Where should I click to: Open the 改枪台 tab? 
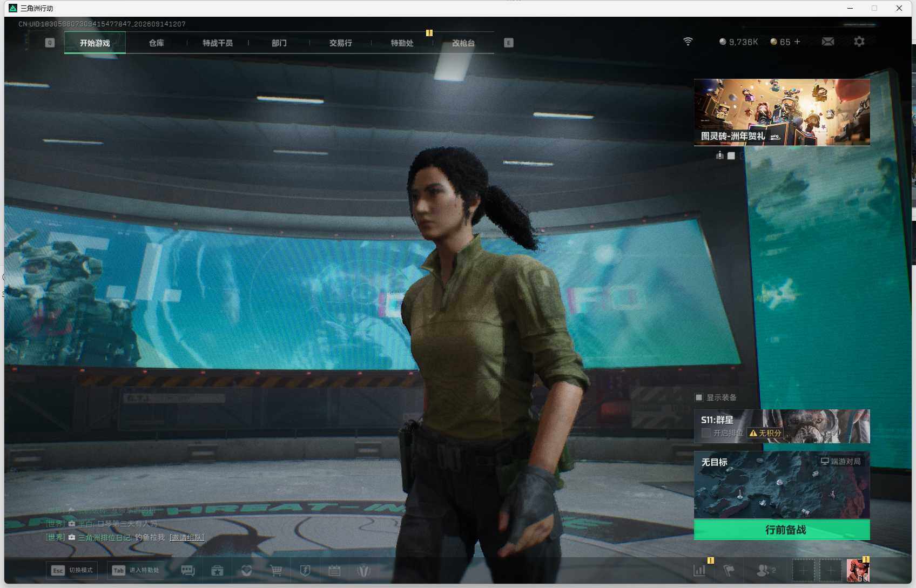tap(463, 43)
